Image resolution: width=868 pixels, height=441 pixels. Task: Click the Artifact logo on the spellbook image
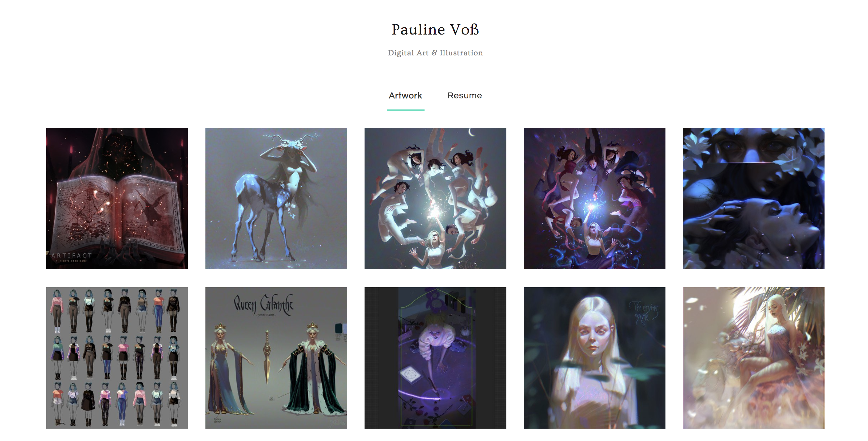pos(71,257)
